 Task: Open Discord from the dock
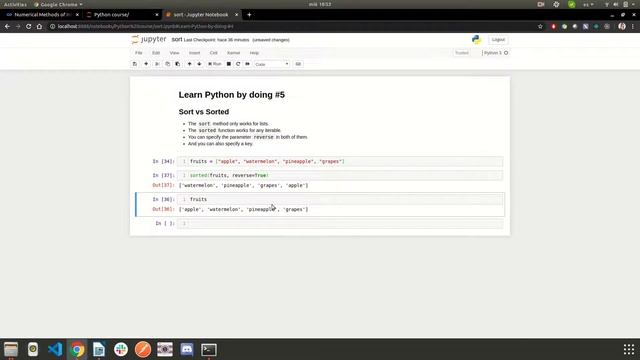tap(187, 350)
